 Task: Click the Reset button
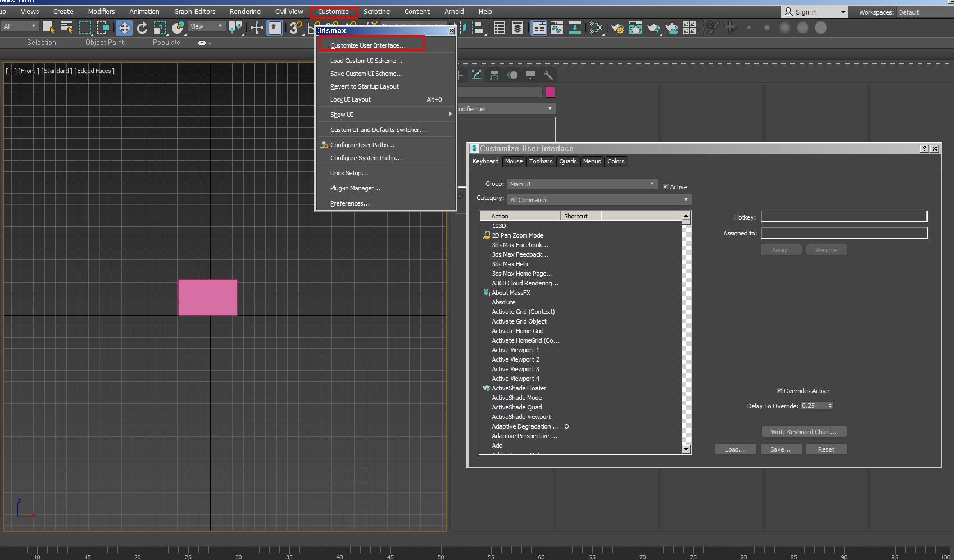[826, 449]
